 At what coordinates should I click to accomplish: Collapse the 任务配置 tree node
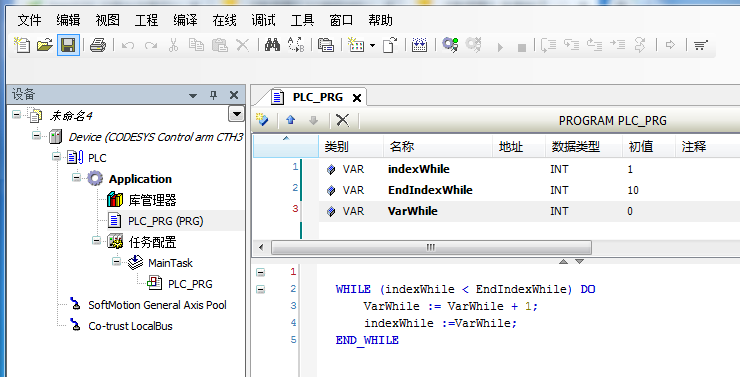tap(96, 241)
